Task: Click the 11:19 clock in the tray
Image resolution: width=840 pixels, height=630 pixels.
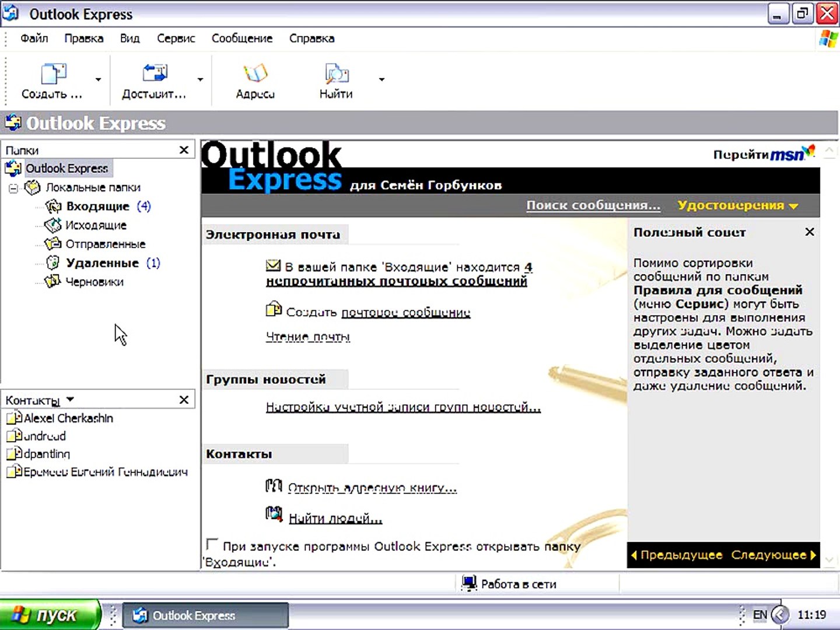Action: click(812, 615)
